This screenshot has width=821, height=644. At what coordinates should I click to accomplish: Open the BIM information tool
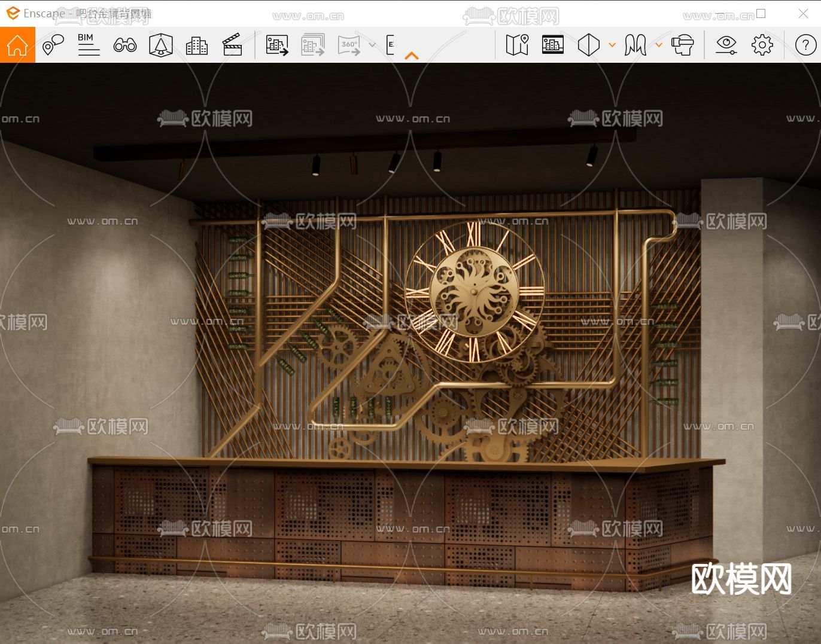click(x=89, y=45)
